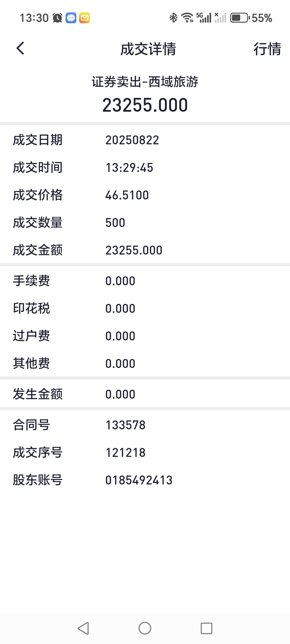
Task: Tap the alarm clock status icon
Action: point(57,18)
